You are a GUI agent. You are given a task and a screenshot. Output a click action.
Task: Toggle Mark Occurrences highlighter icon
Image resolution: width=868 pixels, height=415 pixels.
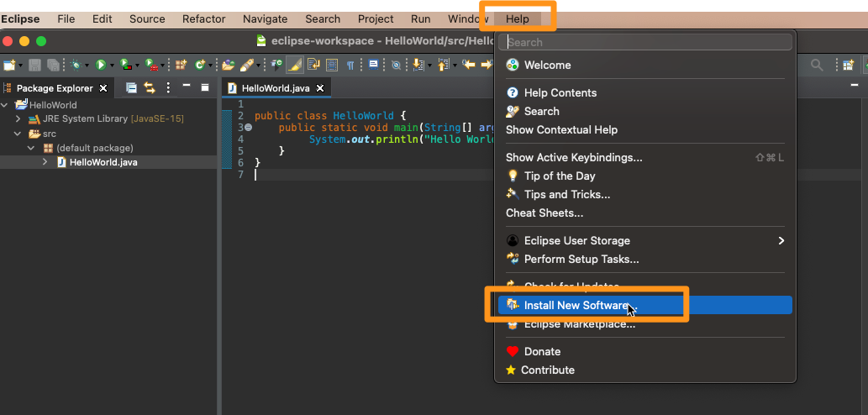294,66
